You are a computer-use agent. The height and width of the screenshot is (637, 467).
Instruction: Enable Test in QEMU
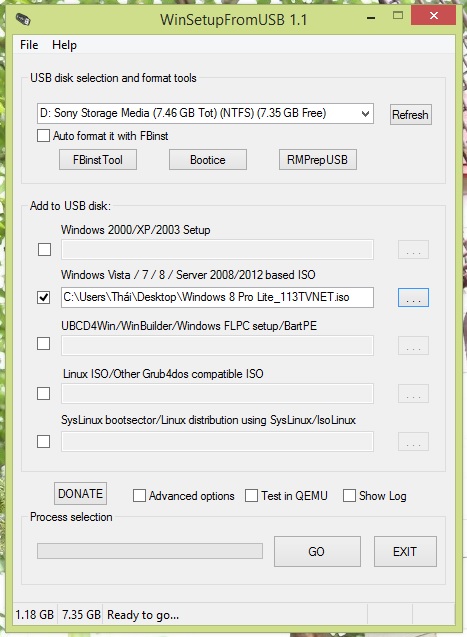click(x=251, y=496)
